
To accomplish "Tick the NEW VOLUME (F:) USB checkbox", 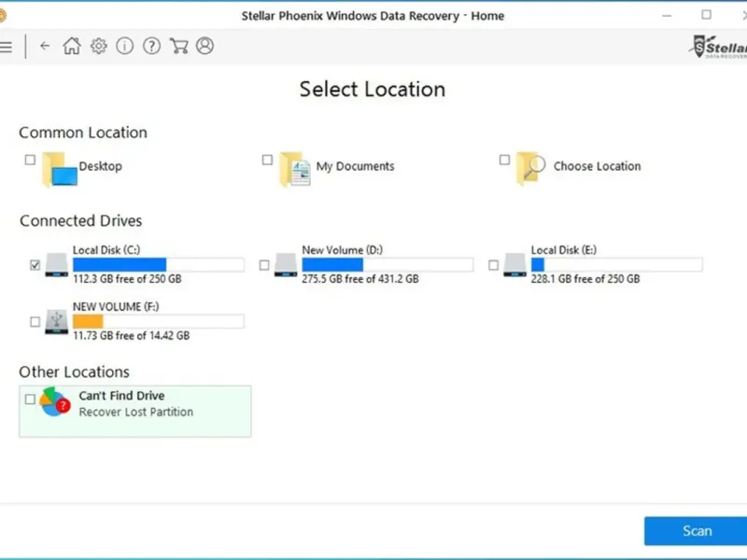I will [x=35, y=321].
